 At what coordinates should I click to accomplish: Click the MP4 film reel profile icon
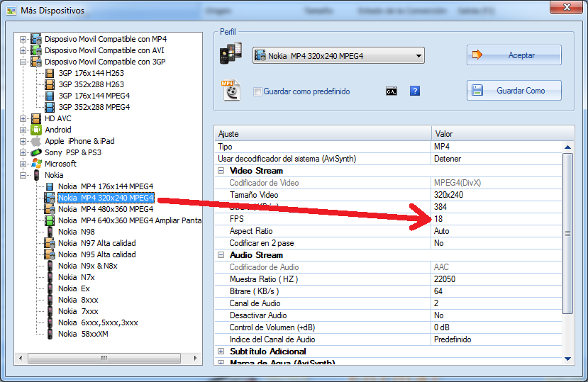pos(231,90)
